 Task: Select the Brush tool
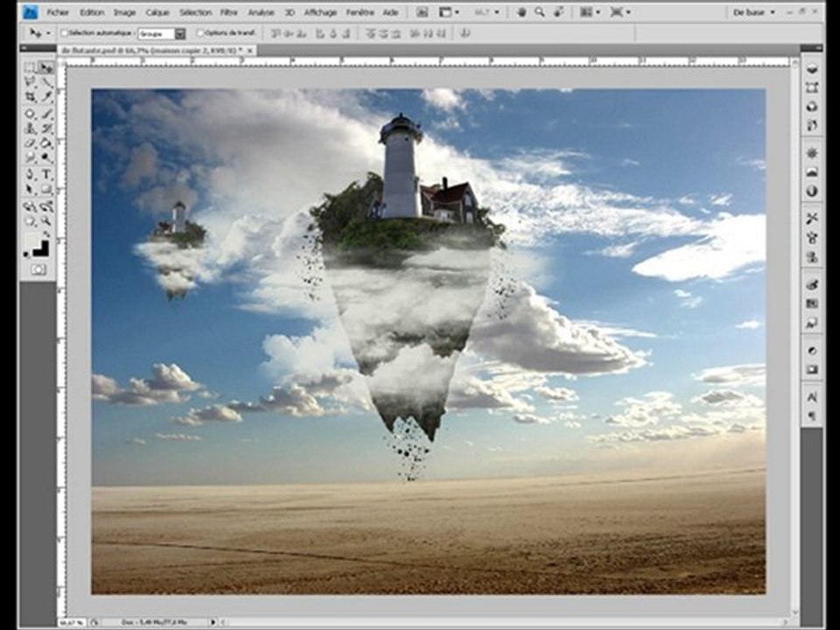point(46,114)
